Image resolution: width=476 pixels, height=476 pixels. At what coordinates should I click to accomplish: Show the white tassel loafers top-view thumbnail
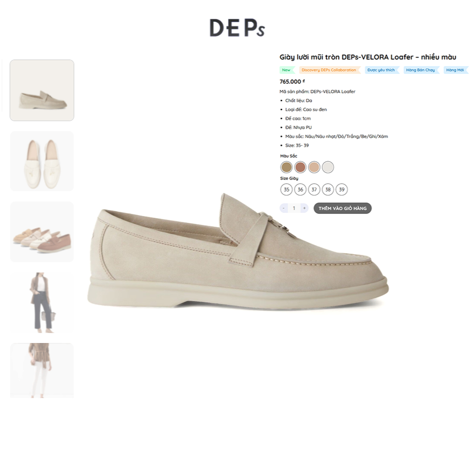[x=42, y=161]
